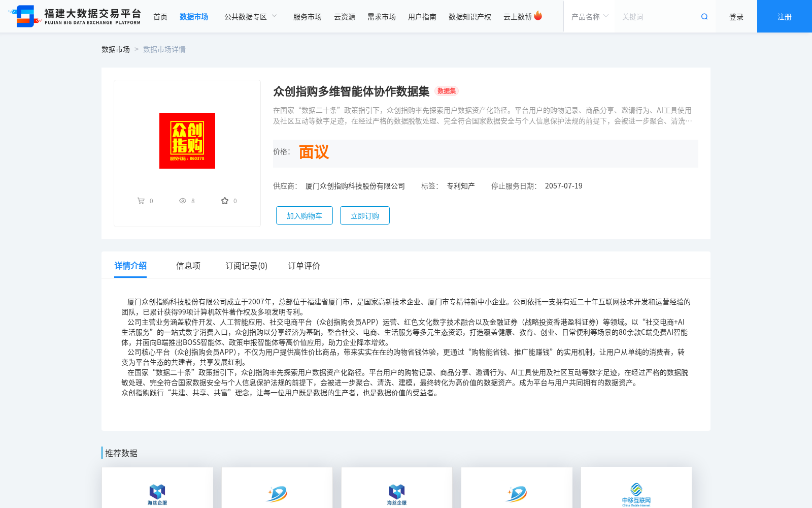
Task: Switch to the 订单评价 tab
Action: [x=304, y=266]
